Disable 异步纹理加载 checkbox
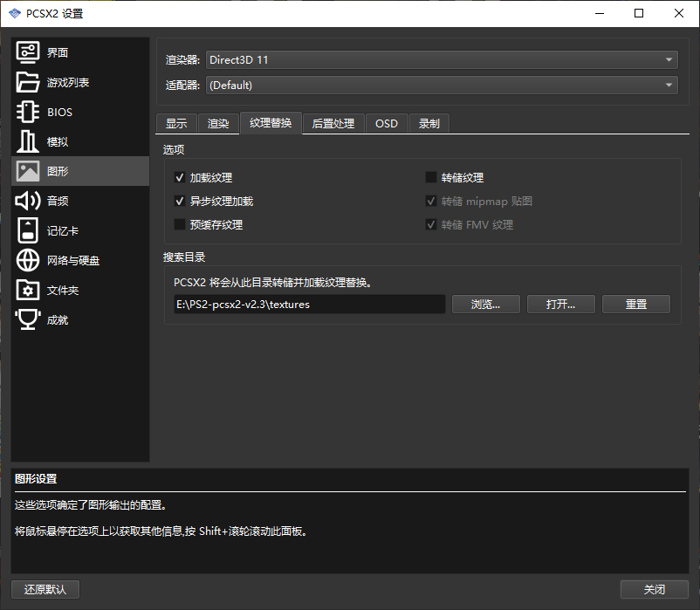 pyautogui.click(x=180, y=202)
